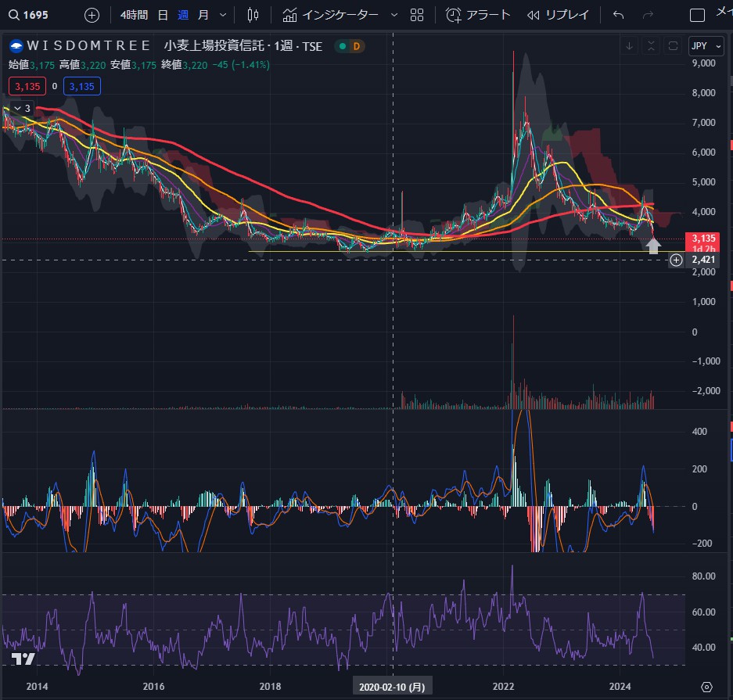Click the WisdomTree symbol logo
Screen dimensions: 733x700
click(x=16, y=46)
